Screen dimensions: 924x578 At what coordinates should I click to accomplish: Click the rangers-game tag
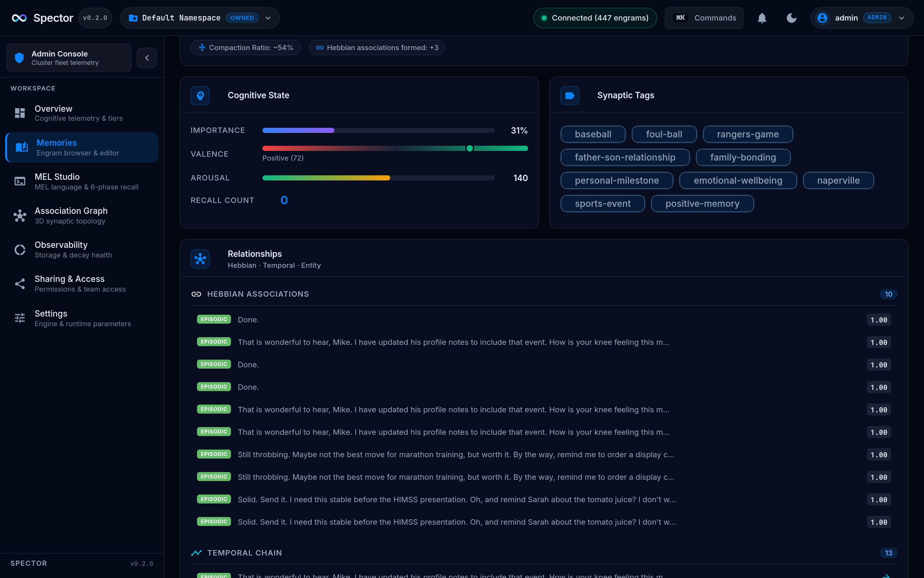tap(748, 134)
